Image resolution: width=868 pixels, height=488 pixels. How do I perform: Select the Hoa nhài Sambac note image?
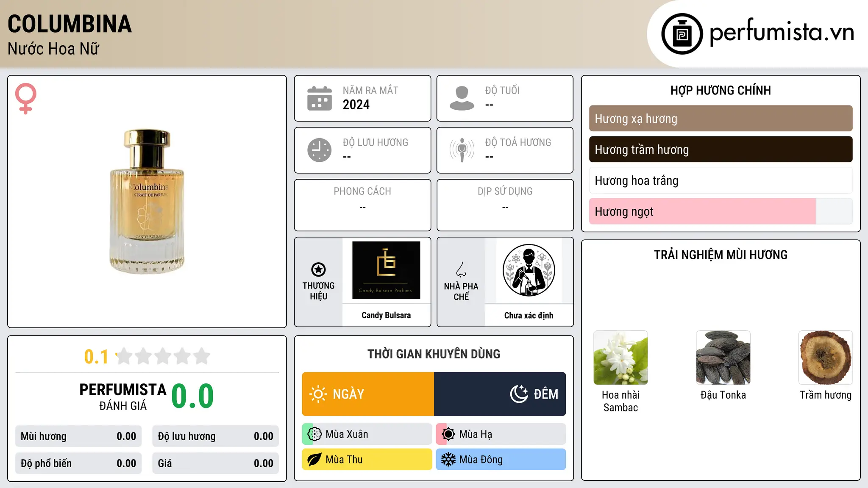tap(620, 358)
